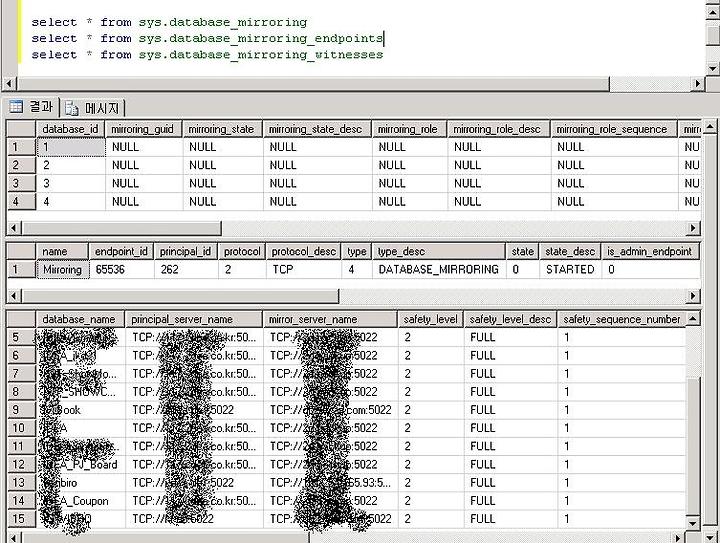Click FULL safety level in row 5

tap(511, 337)
